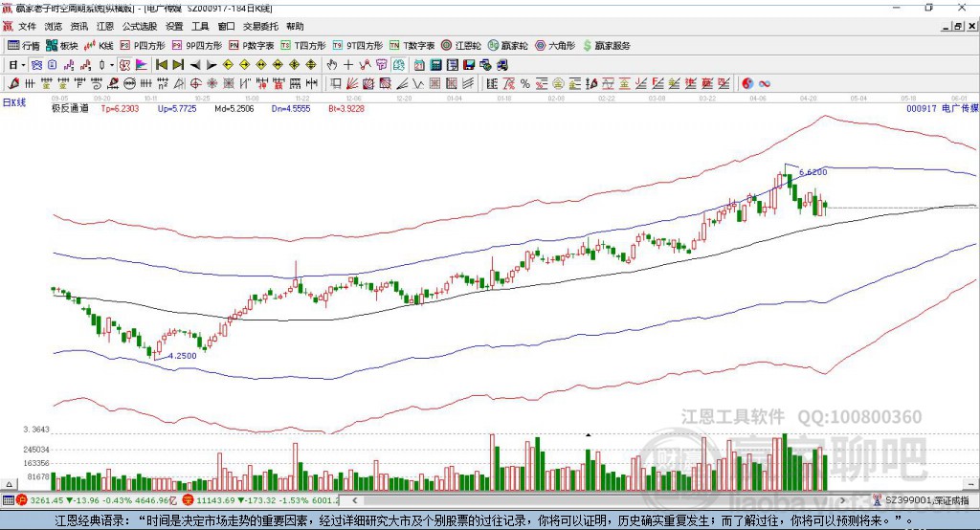Click the bottom scrollbar left arrow

tap(355, 500)
